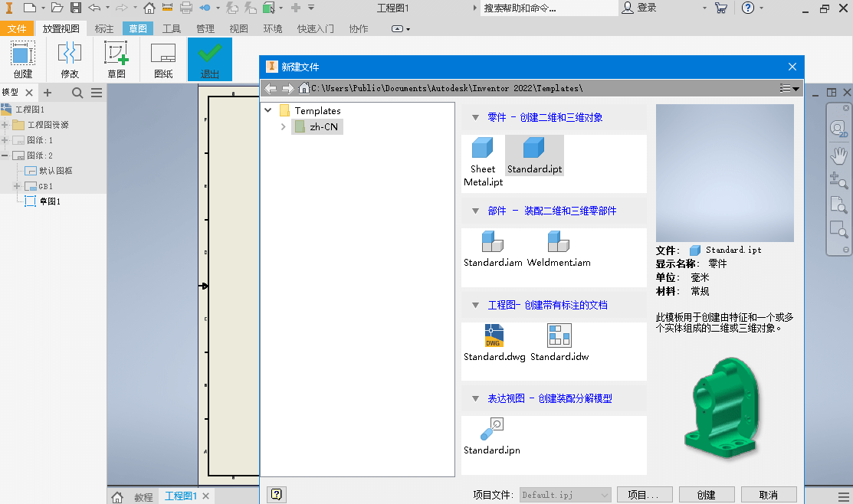This screenshot has height=504, width=853.
Task: Open the 草图 (Sketch) creation tool
Action: 116,57
